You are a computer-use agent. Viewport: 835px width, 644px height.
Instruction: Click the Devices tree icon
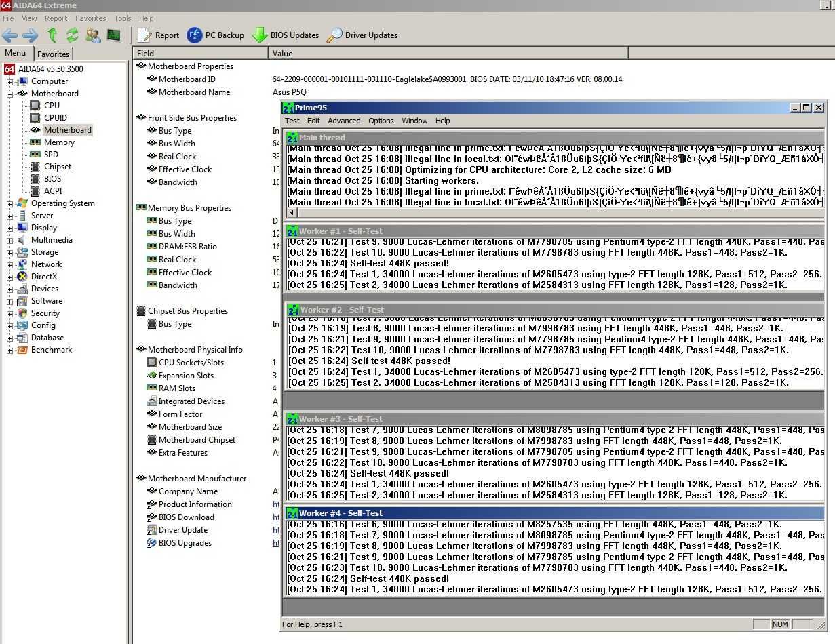(x=22, y=289)
